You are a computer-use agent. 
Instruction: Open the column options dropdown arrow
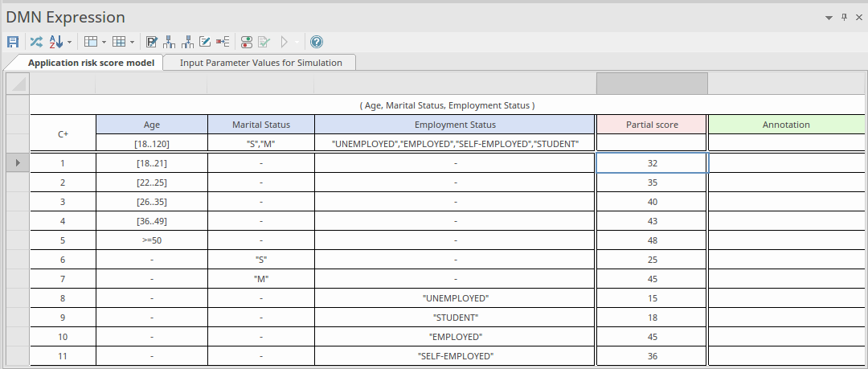click(x=104, y=42)
